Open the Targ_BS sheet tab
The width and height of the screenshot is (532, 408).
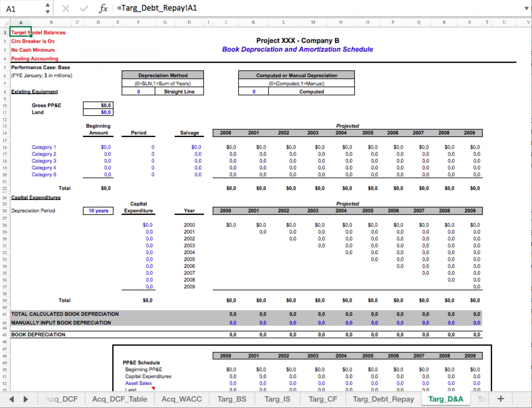pos(232,399)
